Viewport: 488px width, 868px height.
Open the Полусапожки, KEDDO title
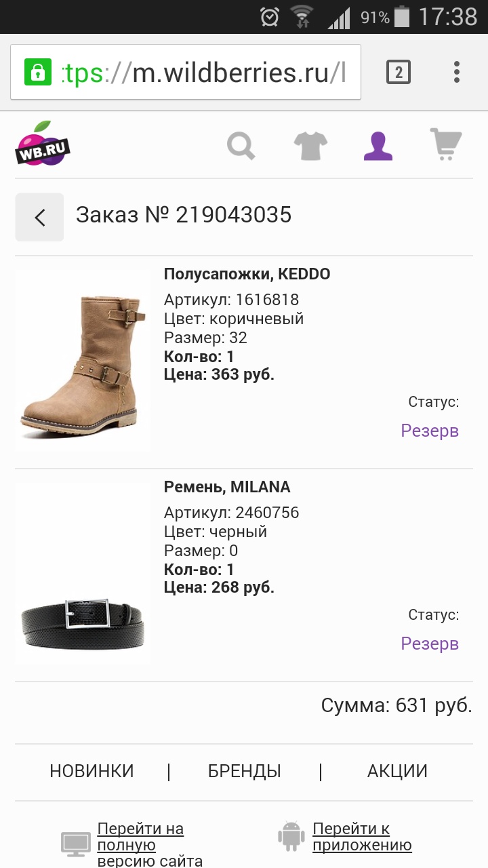click(247, 274)
